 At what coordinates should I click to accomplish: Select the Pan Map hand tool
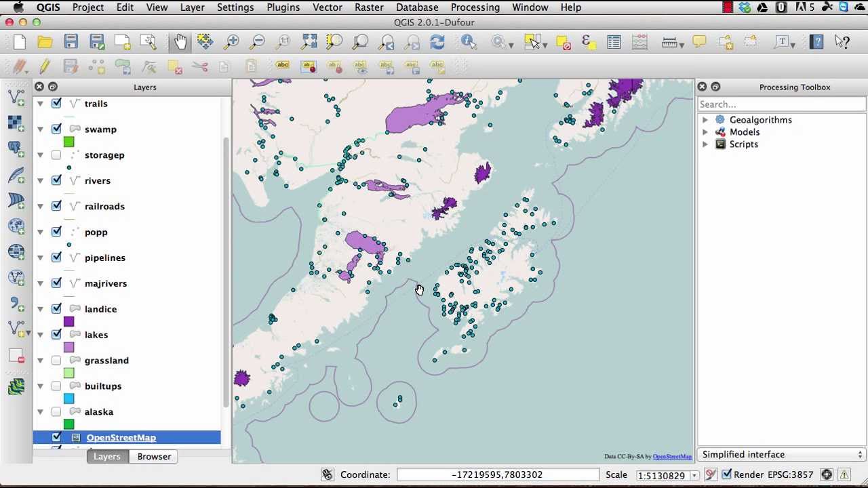pos(180,42)
